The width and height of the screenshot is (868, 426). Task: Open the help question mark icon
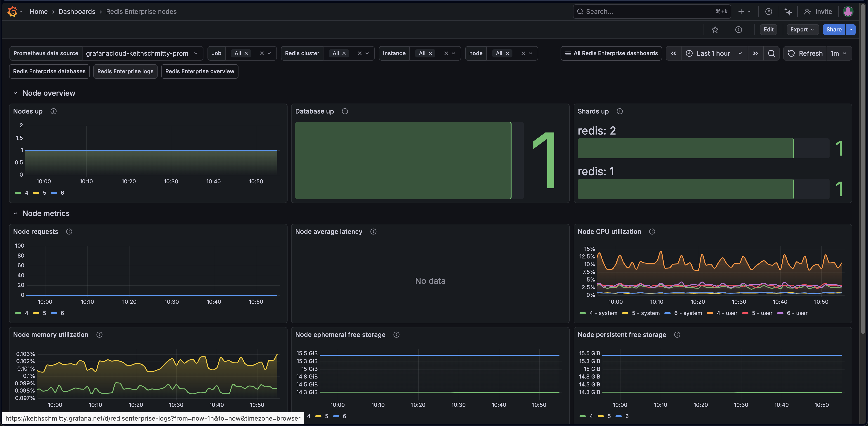(769, 12)
